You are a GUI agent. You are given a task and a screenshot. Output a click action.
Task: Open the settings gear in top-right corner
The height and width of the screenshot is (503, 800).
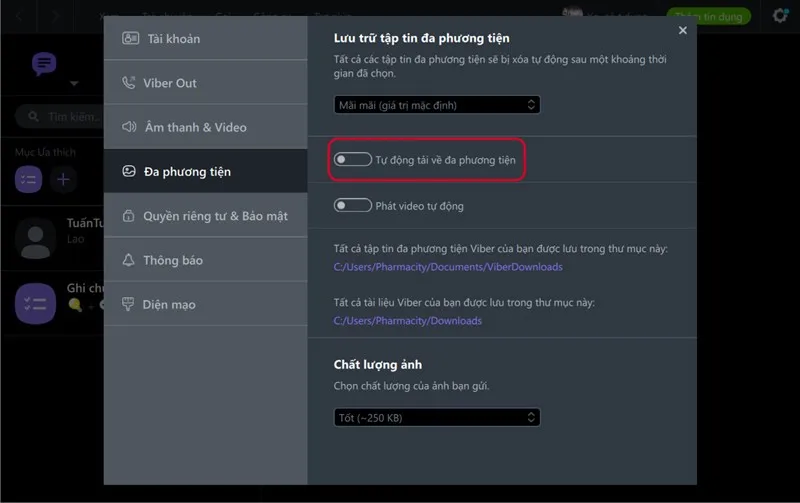click(780, 16)
